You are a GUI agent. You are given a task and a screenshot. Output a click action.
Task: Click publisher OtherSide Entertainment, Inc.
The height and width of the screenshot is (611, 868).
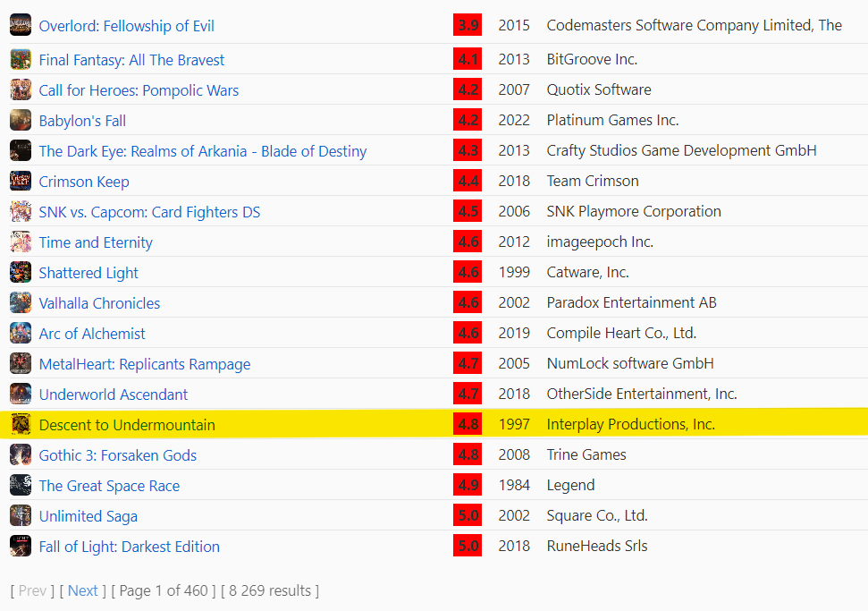(x=642, y=394)
